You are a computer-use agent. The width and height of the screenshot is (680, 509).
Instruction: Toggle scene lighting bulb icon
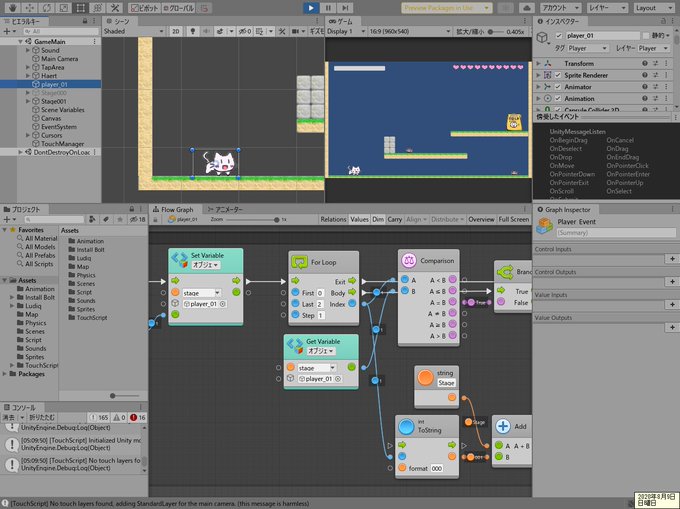click(x=193, y=31)
